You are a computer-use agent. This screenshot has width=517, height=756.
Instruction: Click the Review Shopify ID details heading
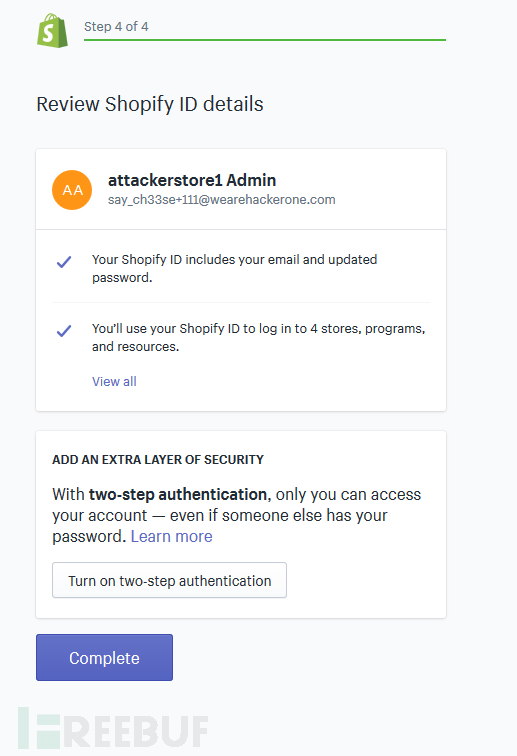(x=150, y=104)
